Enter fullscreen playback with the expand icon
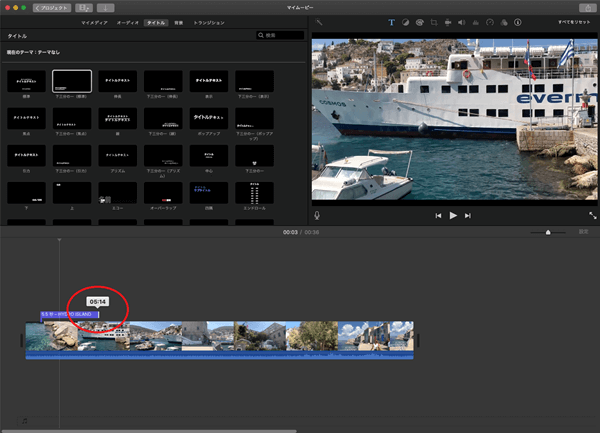 click(592, 215)
